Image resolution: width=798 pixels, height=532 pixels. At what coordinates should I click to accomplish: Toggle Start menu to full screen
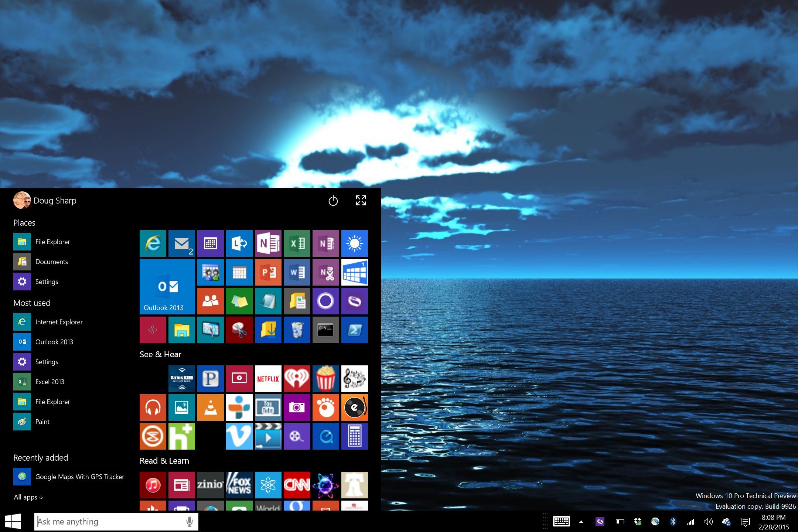pyautogui.click(x=361, y=200)
